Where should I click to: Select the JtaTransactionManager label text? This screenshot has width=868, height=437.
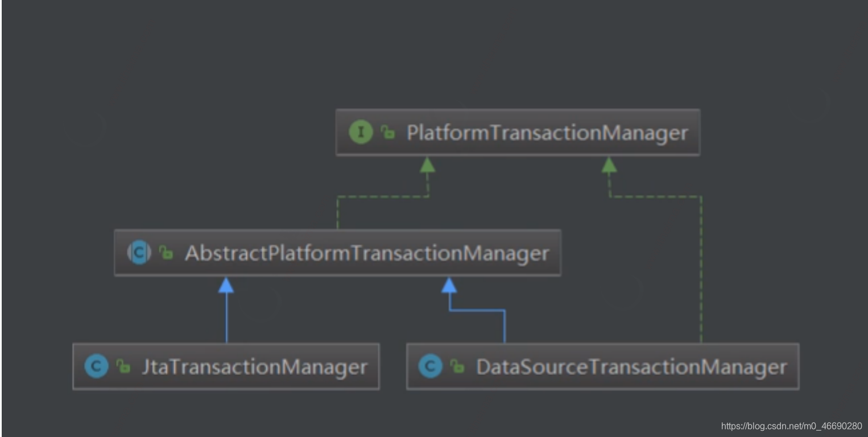coord(254,367)
